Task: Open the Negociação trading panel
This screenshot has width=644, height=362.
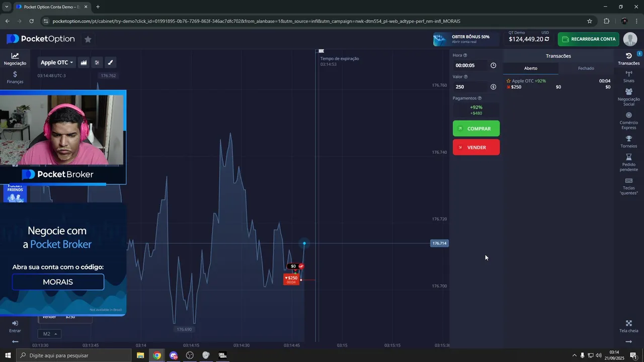Action: click(x=15, y=59)
